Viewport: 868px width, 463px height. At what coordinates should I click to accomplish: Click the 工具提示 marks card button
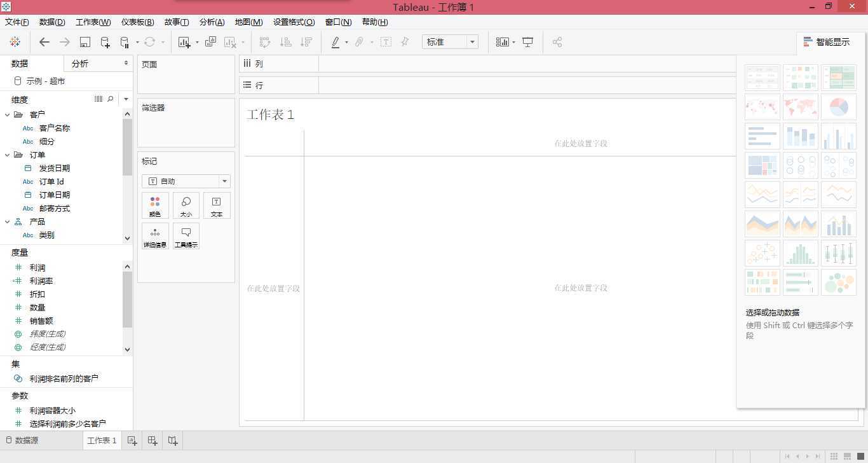pos(186,236)
